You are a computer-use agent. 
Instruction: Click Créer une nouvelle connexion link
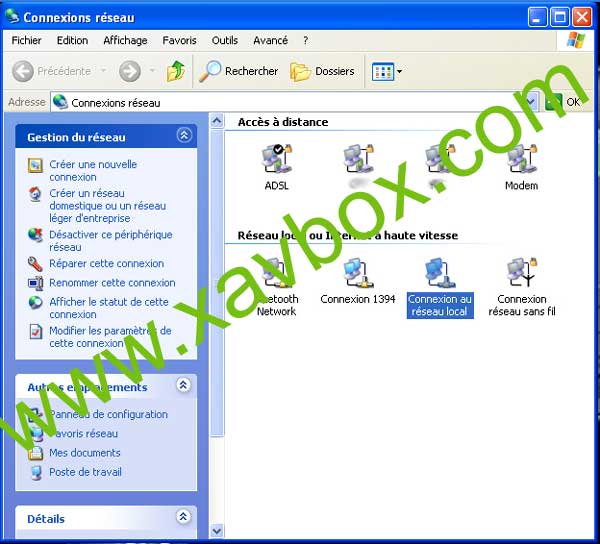(x=93, y=171)
